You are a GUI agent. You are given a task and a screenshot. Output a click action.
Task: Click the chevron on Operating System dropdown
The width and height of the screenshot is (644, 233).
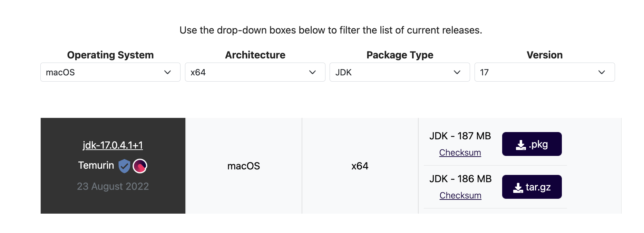click(168, 72)
